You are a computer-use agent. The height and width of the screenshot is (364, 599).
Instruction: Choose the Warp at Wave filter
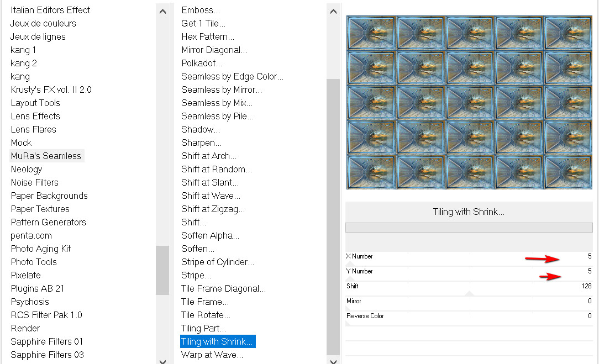212,355
